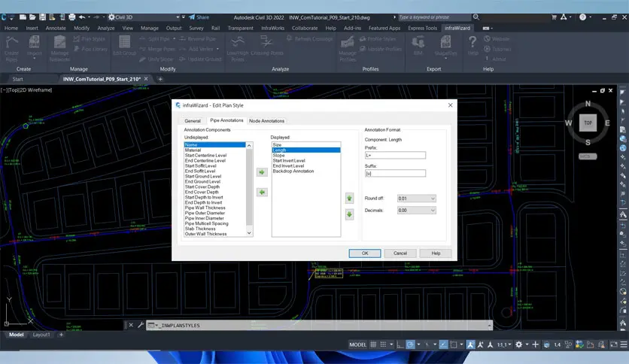Click the Customization hamburger icon in the status bar
629x364 pixels.
[624, 344]
